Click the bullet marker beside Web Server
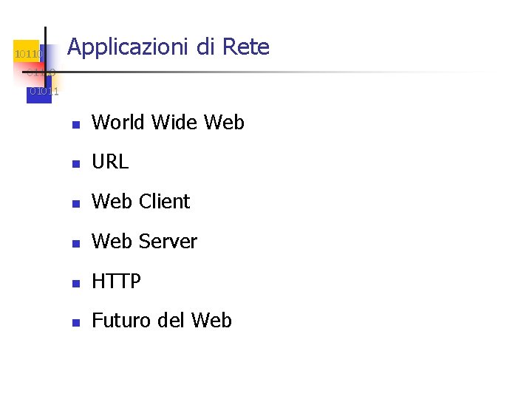Image resolution: width=532 pixels, height=399 pixels. pos(75,243)
